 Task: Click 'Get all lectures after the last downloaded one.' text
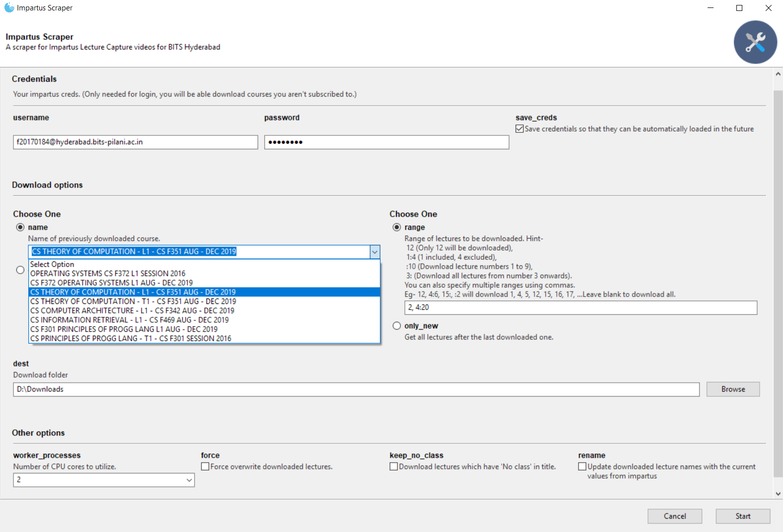pyautogui.click(x=479, y=337)
